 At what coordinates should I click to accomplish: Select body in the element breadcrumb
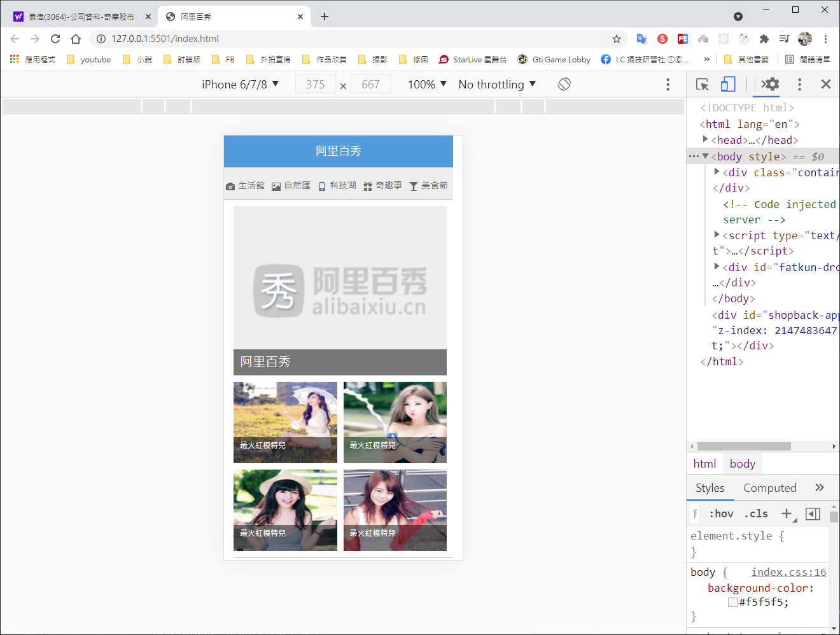coord(743,464)
